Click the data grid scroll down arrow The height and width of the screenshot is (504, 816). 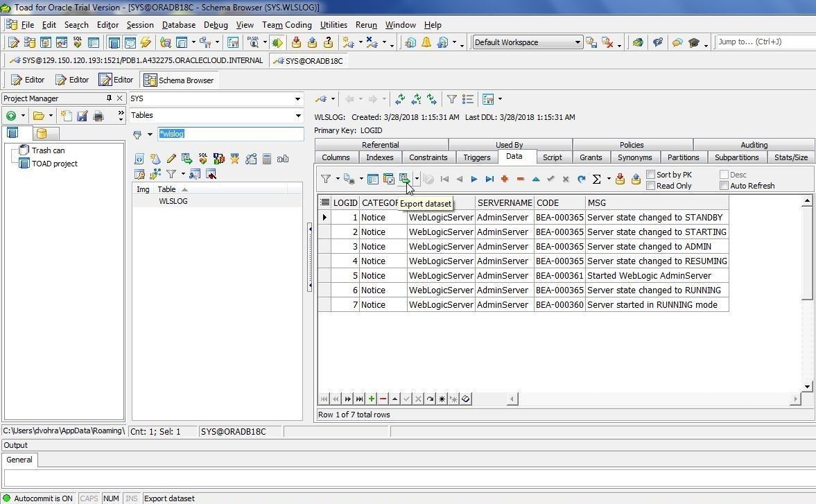[807, 386]
